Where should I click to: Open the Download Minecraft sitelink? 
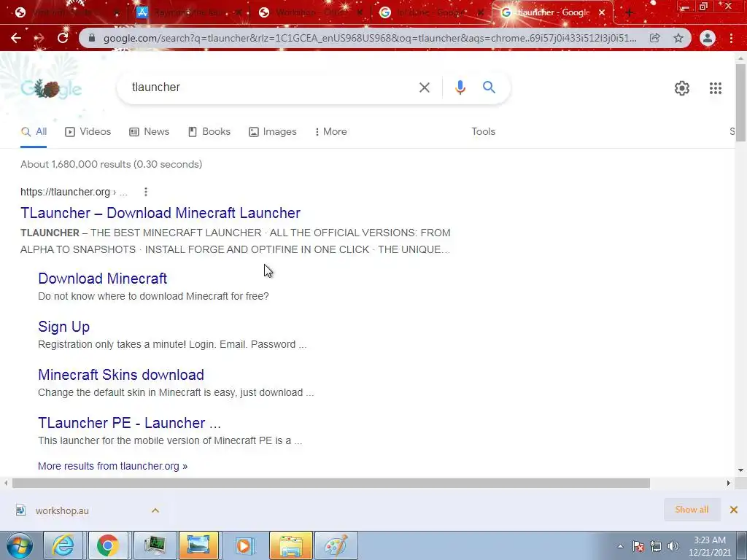pos(102,279)
